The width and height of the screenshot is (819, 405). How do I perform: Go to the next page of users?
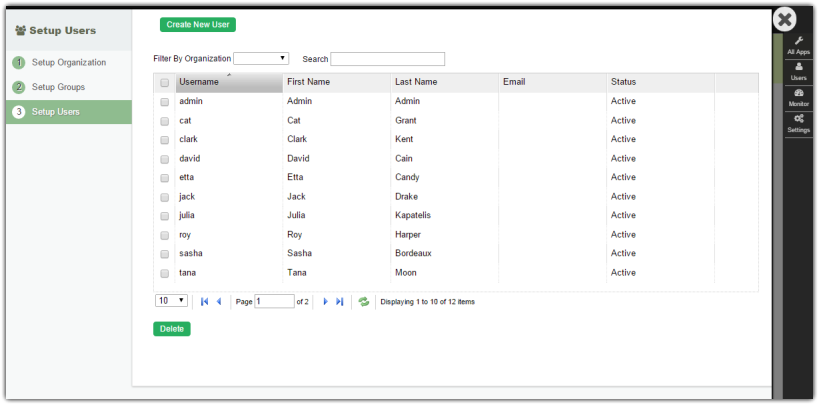pyautogui.click(x=325, y=301)
